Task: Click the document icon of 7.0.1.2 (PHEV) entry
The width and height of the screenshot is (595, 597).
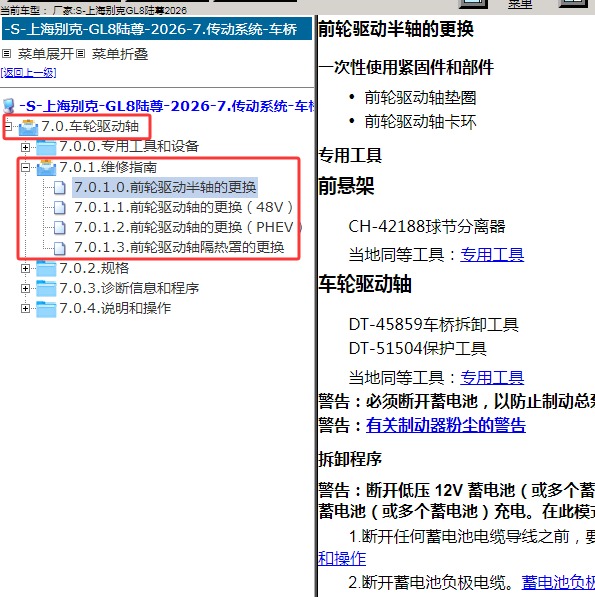Action: [59, 228]
